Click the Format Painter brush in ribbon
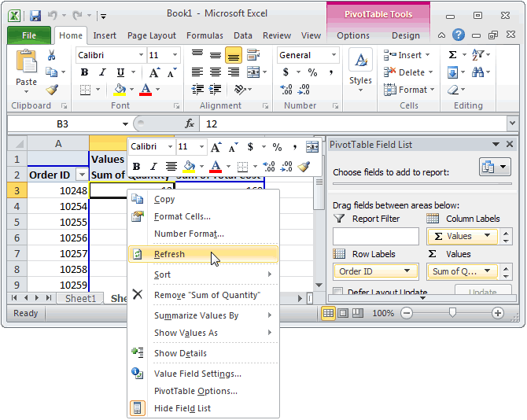The height and width of the screenshot is (420, 527). (x=52, y=90)
